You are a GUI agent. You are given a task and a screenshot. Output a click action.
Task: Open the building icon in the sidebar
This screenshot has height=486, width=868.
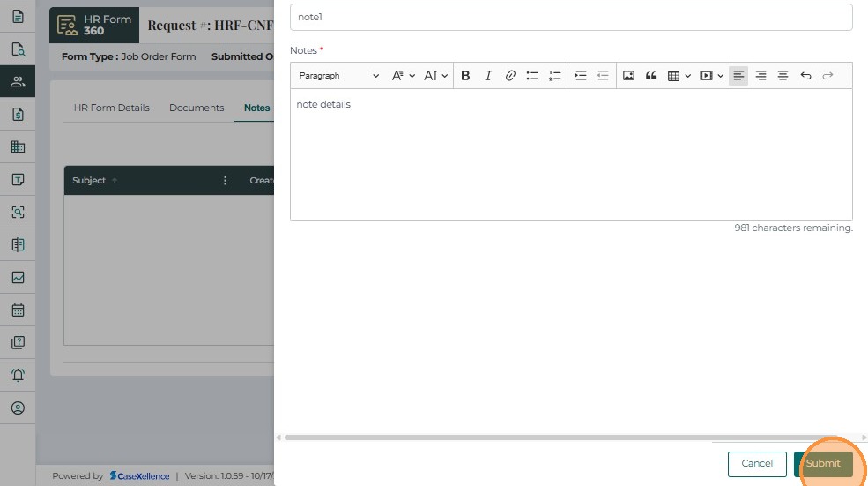pyautogui.click(x=18, y=146)
